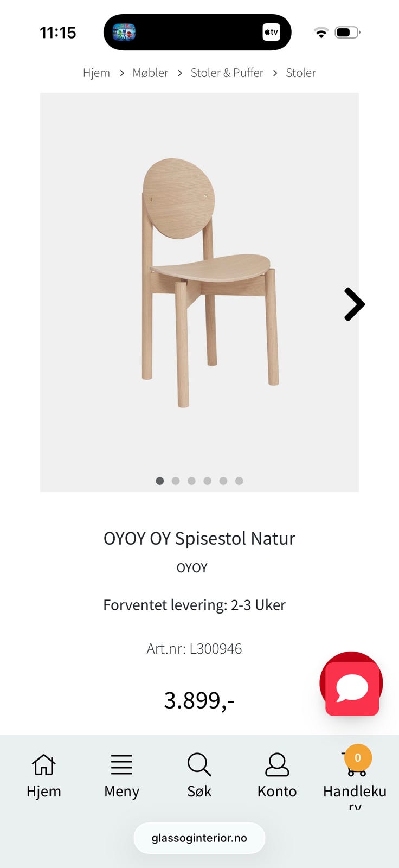Open the OYOY brand link

click(x=192, y=567)
